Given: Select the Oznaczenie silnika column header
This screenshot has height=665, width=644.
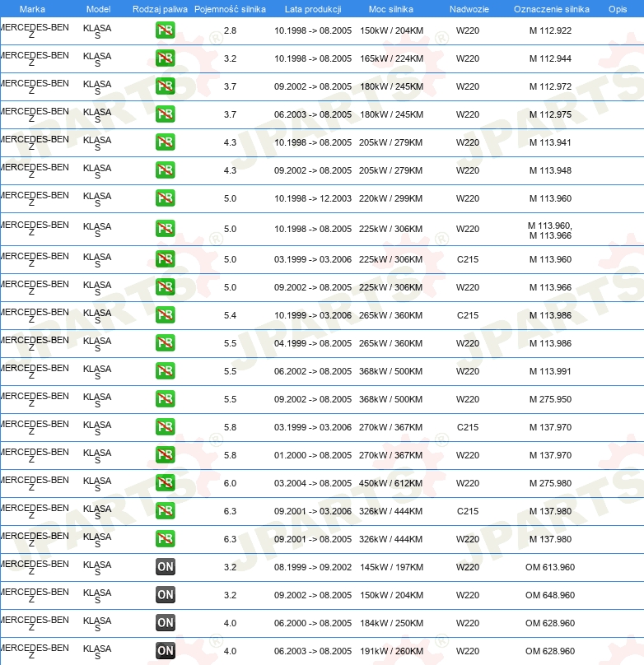Looking at the screenshot, I should [x=551, y=9].
